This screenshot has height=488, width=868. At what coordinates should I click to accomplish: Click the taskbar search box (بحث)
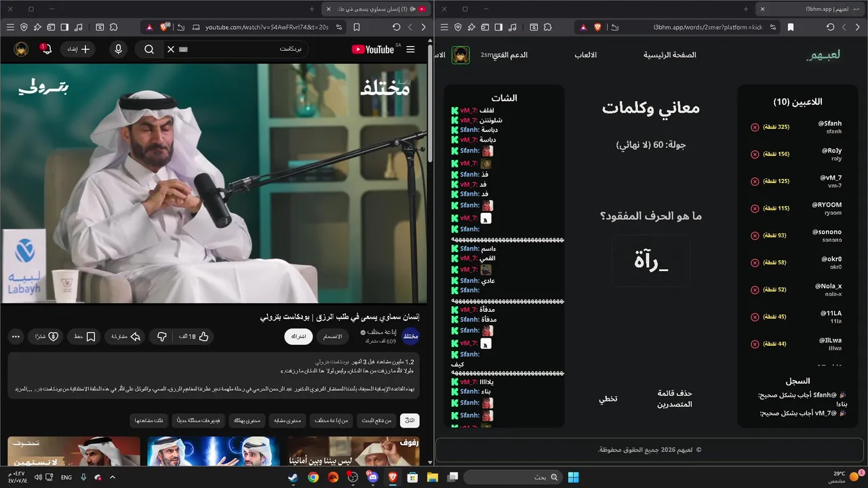click(513, 477)
